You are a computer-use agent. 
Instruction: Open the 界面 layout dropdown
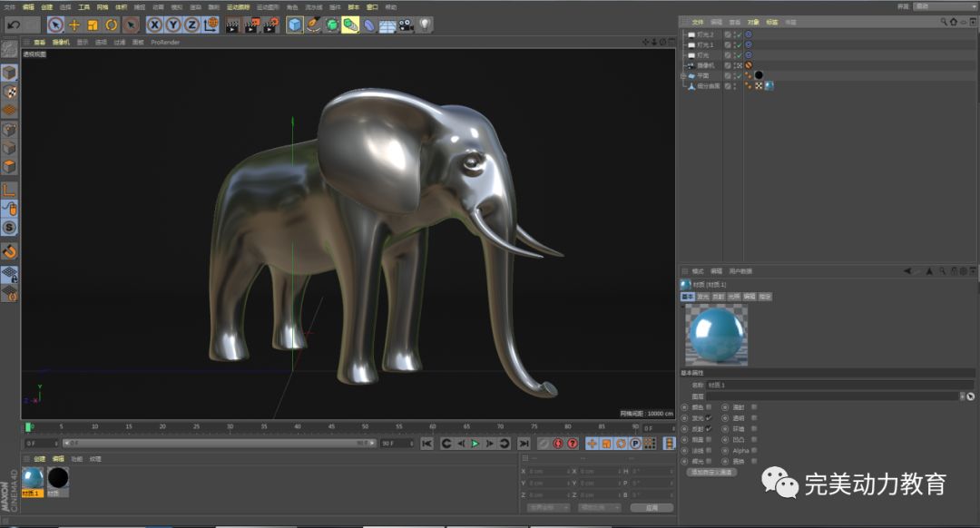(x=945, y=6)
